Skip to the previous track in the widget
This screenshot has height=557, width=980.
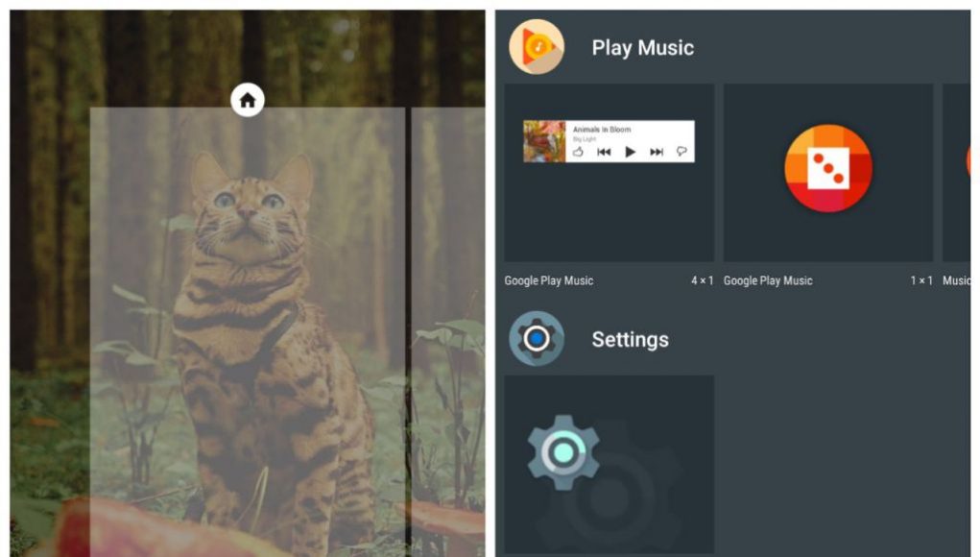point(604,152)
